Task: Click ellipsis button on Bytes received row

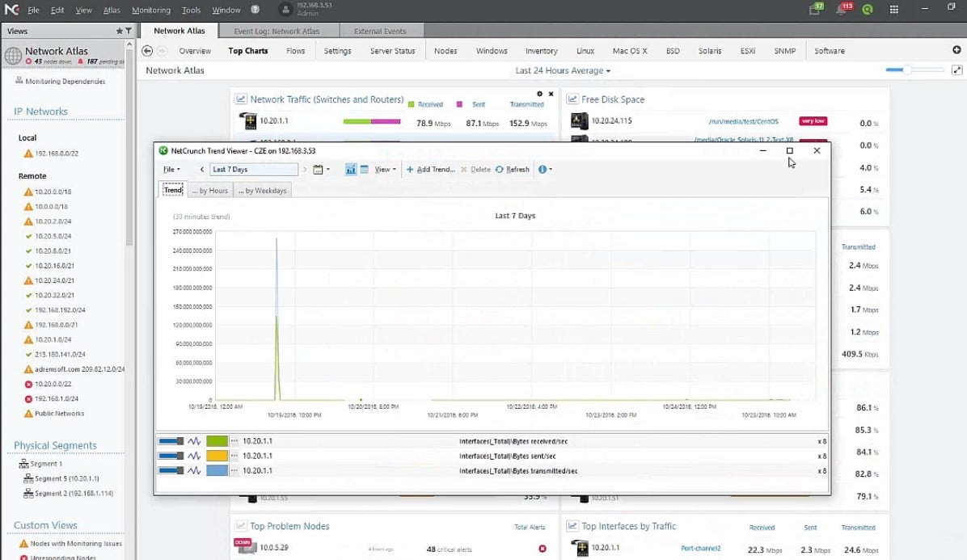Action: [x=234, y=441]
